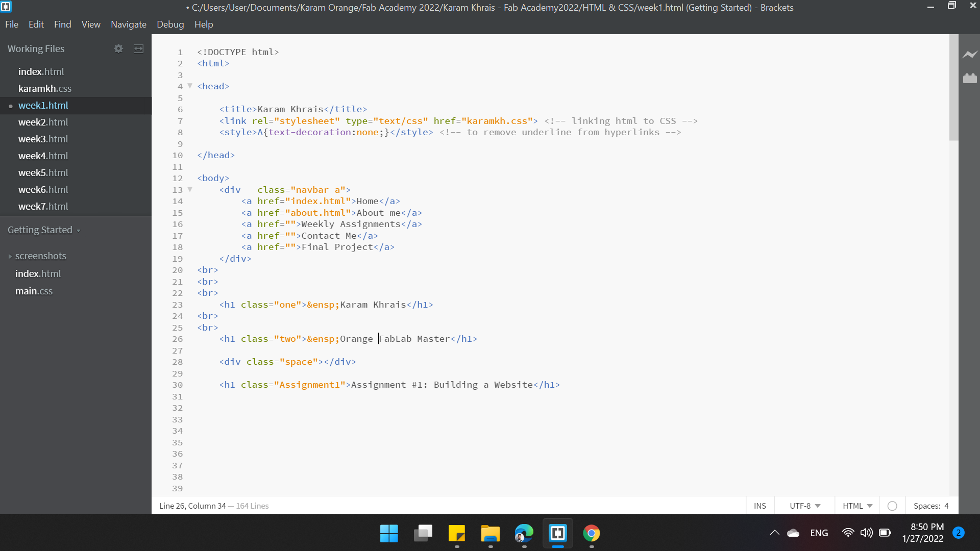
Task: Click vertical scrollbar thumb in editor
Action: [953, 87]
